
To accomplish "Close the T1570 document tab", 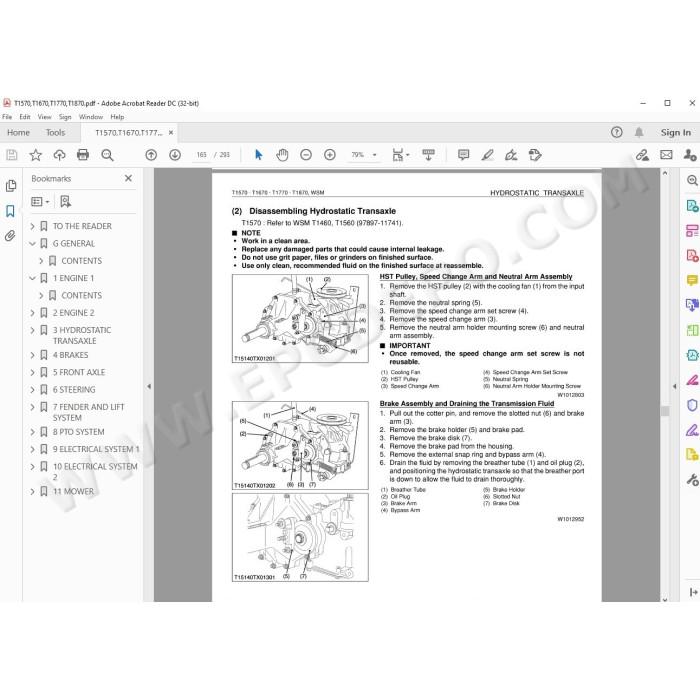I will click(x=171, y=133).
